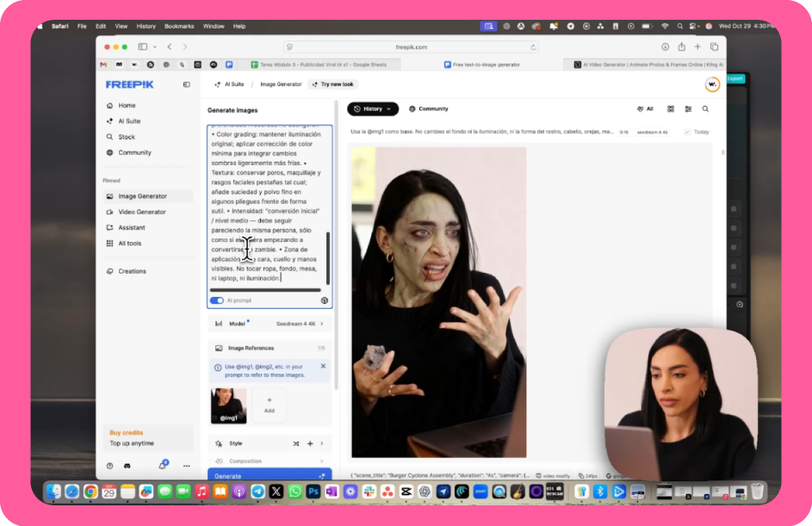Toggle the Today checkbox in history

click(687, 133)
